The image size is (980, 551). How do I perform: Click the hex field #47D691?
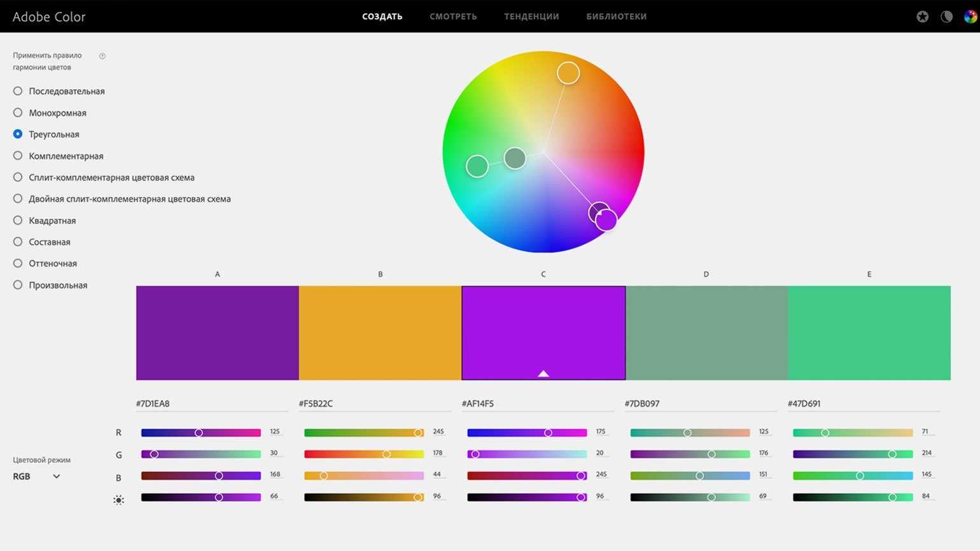862,403
